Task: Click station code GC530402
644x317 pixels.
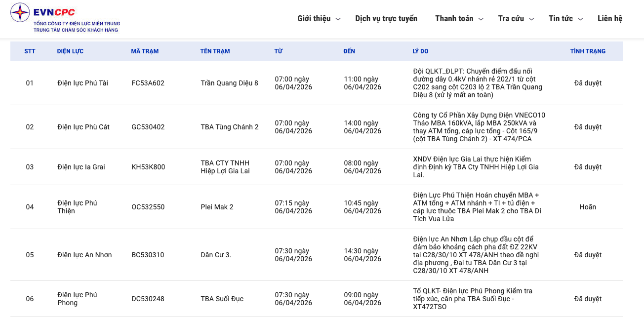Action: (148, 127)
